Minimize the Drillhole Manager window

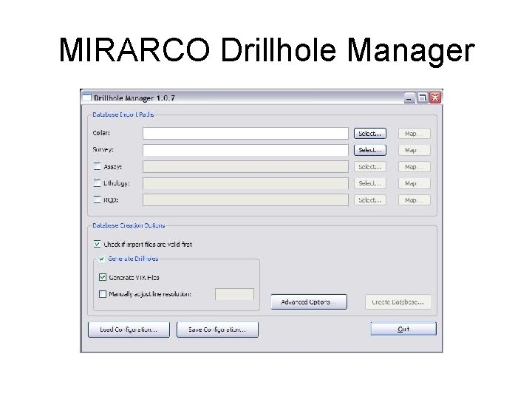point(409,98)
